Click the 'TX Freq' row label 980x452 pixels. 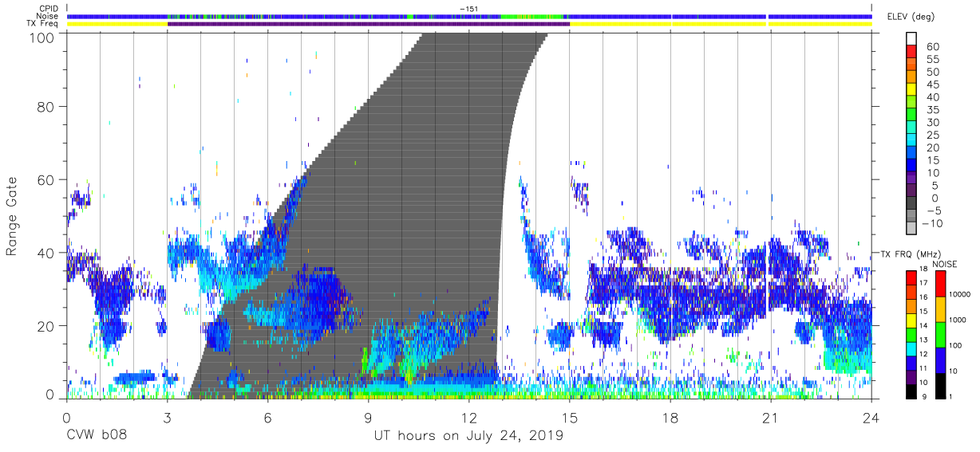point(42,24)
